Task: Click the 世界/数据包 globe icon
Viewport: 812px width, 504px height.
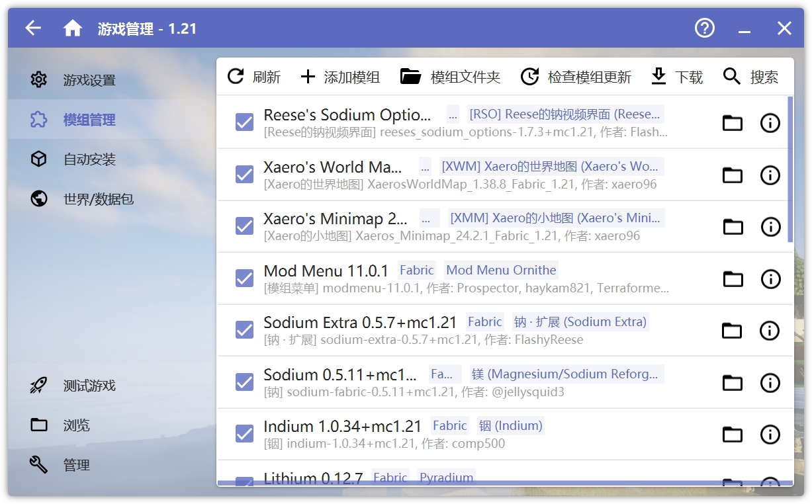Action: tap(39, 199)
